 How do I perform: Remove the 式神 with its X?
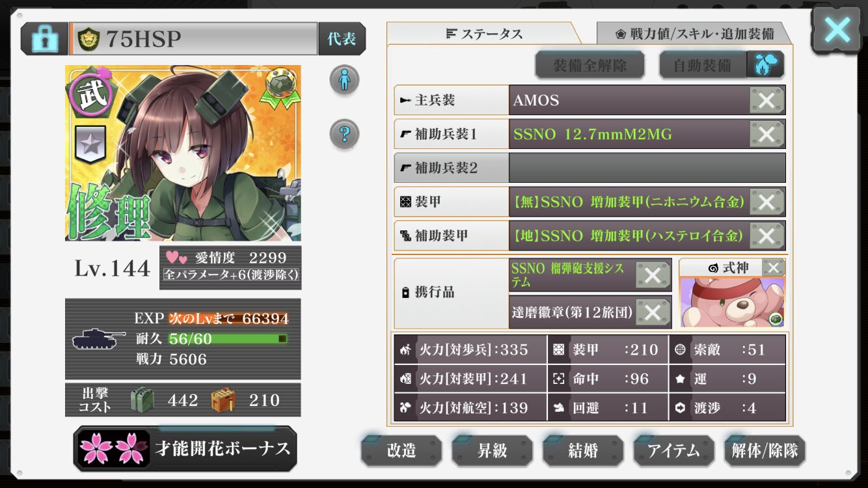[x=773, y=267]
